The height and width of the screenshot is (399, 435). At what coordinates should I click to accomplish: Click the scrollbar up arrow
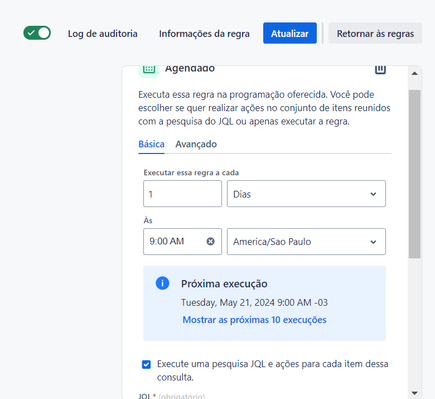point(415,73)
